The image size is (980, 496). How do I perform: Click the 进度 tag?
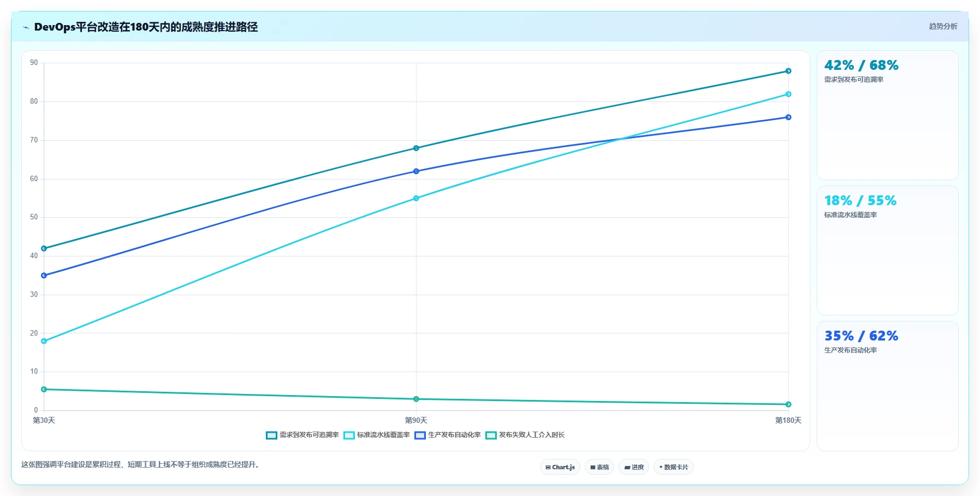pos(634,467)
